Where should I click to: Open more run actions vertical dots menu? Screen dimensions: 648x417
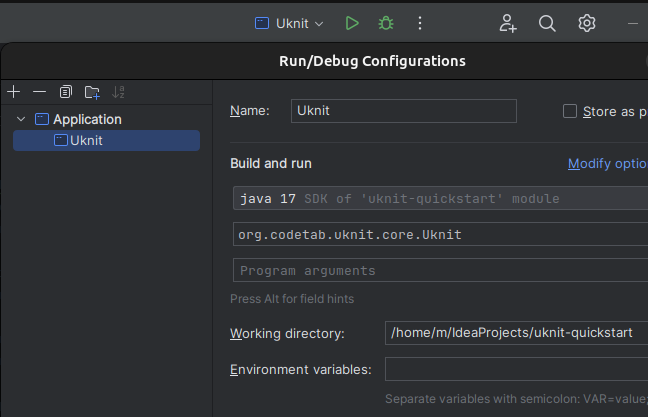[x=420, y=23]
